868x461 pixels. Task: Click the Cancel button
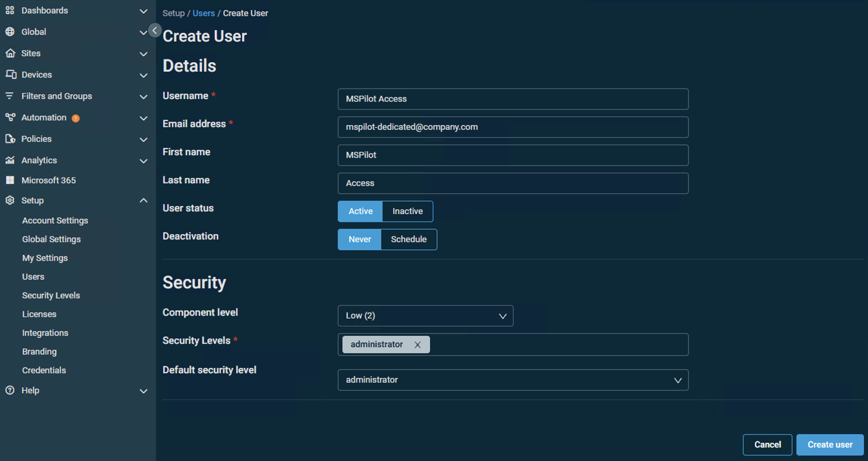767,445
